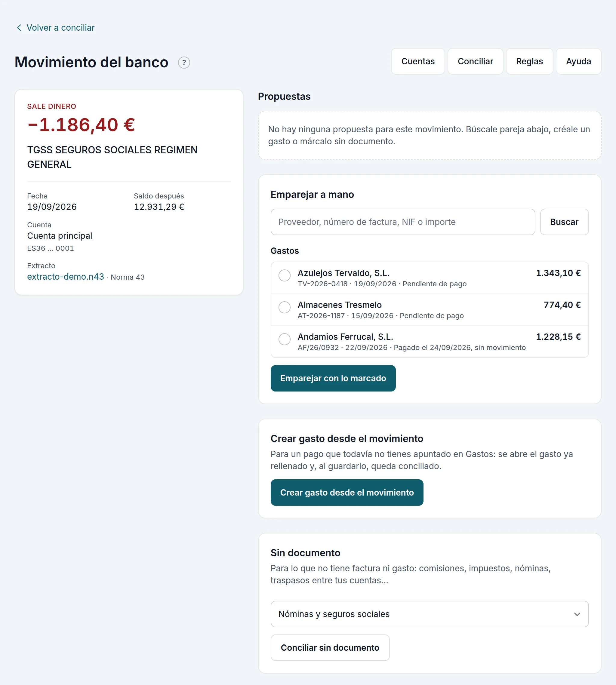Follow the Volver a conciliar link
This screenshot has width=616, height=685.
(60, 28)
